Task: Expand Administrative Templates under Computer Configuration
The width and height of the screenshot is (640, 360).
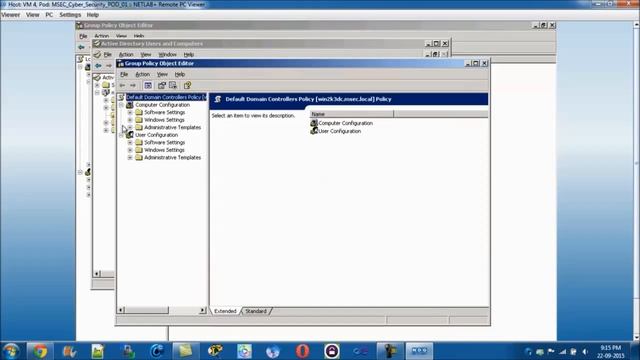Action: pos(130,127)
